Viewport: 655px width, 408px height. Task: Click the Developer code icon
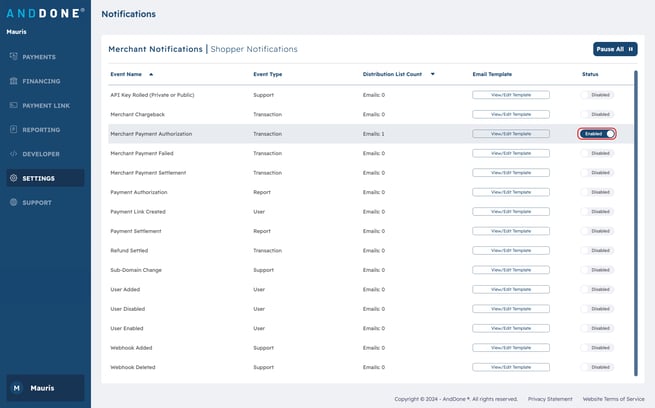point(13,154)
